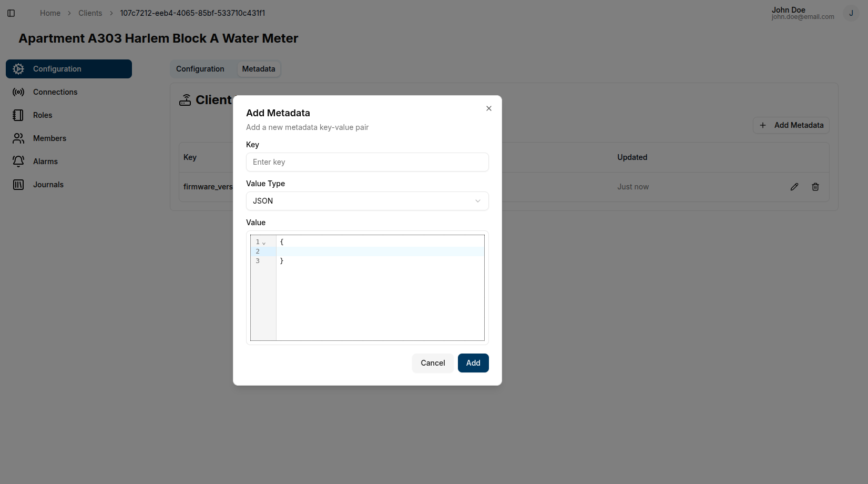
Task: Open Alarms using the bell icon
Action: click(18, 161)
